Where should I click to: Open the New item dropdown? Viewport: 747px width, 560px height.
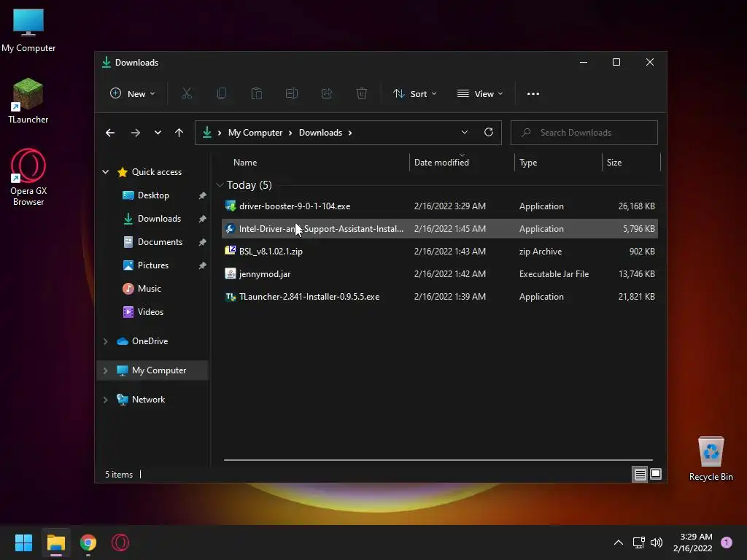coord(133,94)
